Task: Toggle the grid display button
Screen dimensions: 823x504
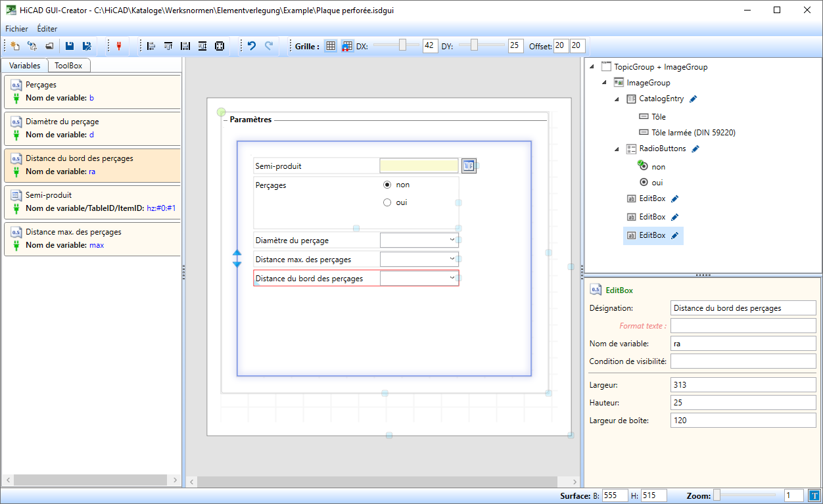Action: [x=331, y=46]
